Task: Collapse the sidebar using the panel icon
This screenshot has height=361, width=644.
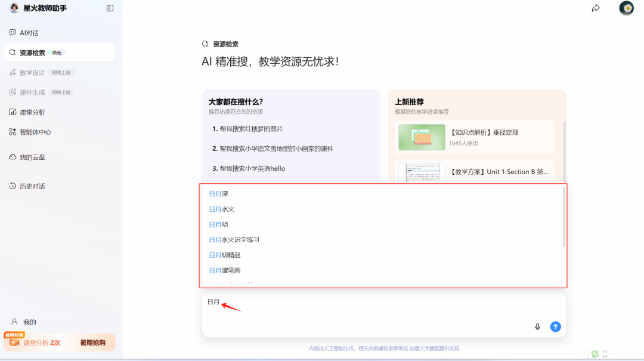Action: tap(109, 8)
